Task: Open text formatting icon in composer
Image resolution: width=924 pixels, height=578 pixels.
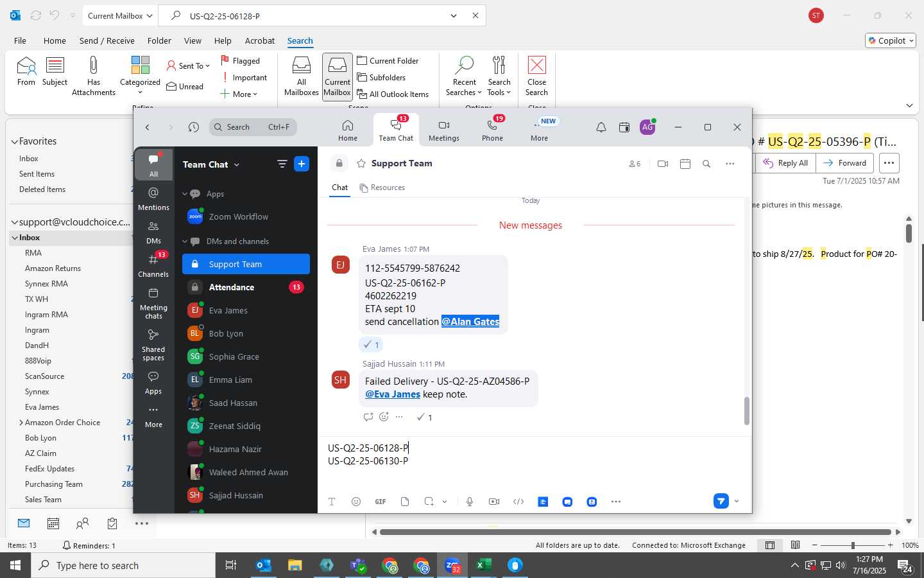Action: [x=332, y=502]
